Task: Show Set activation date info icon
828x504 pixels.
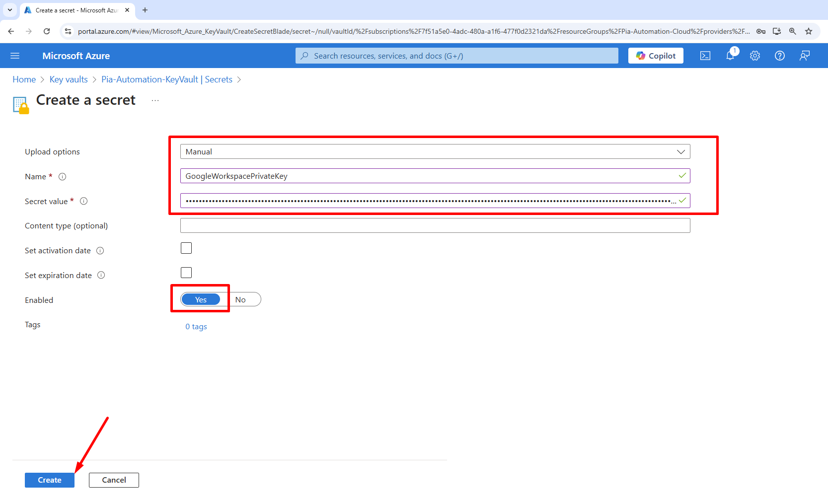Action: (100, 251)
